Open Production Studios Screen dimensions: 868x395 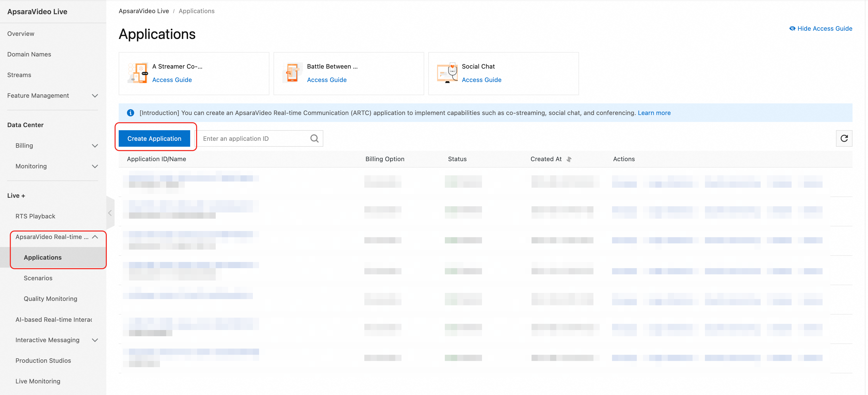43,361
